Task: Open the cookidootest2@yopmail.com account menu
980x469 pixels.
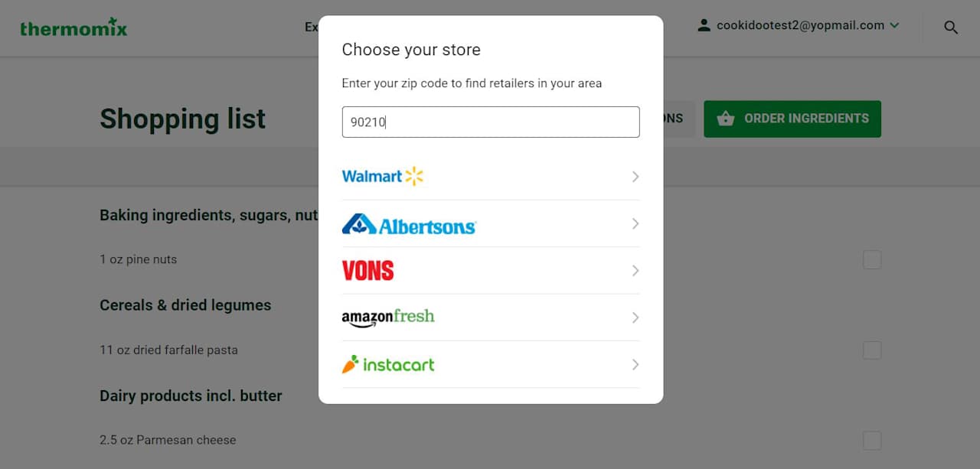Action: pyautogui.click(x=799, y=25)
